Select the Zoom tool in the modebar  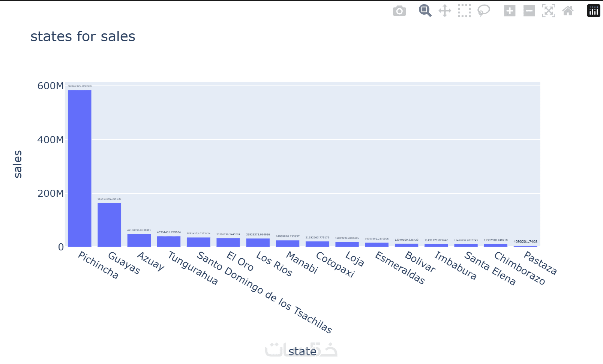click(x=425, y=11)
